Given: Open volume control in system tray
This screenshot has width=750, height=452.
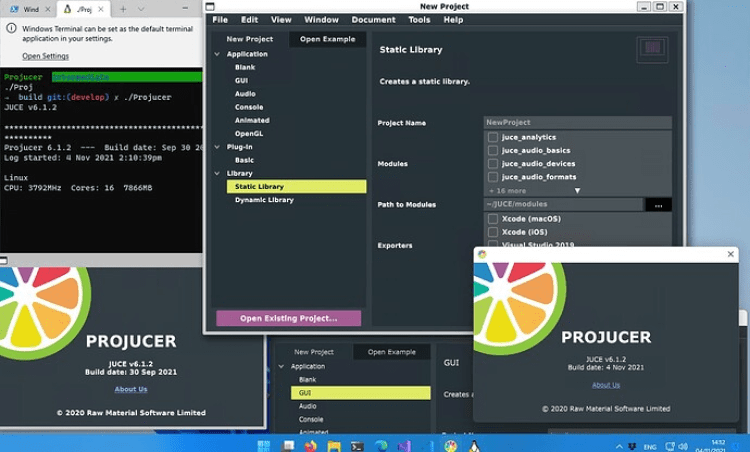Looking at the screenshot, I should [x=683, y=447].
